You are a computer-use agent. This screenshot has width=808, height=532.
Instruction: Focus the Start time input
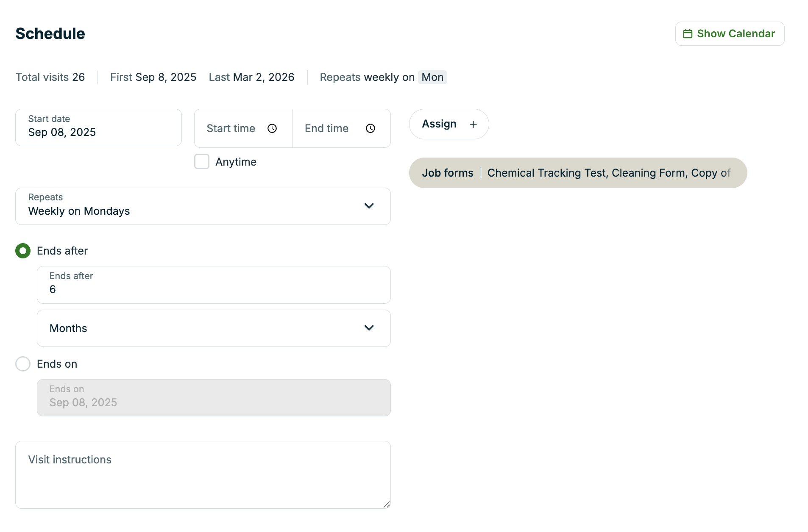pos(231,128)
